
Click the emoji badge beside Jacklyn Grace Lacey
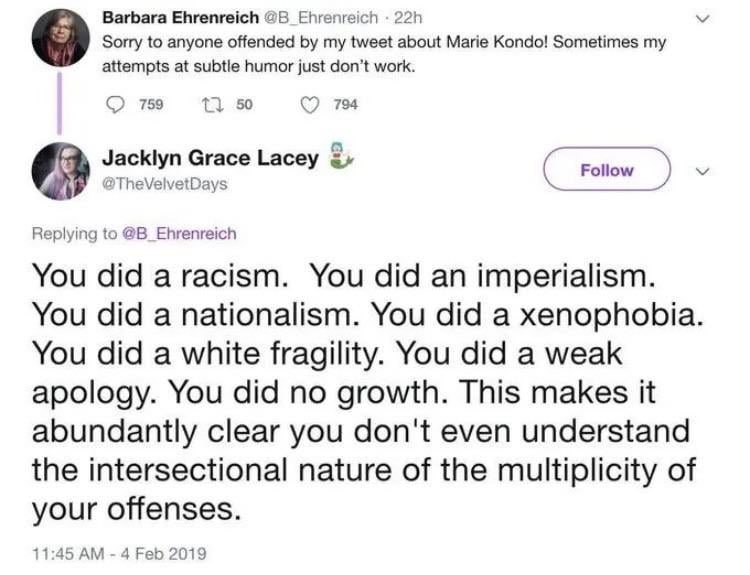click(340, 159)
